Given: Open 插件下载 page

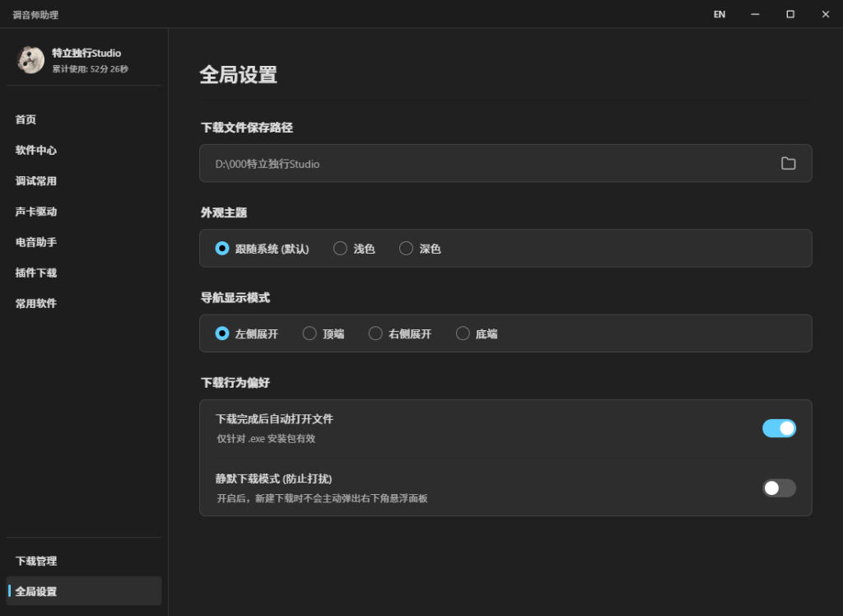Looking at the screenshot, I should [36, 273].
